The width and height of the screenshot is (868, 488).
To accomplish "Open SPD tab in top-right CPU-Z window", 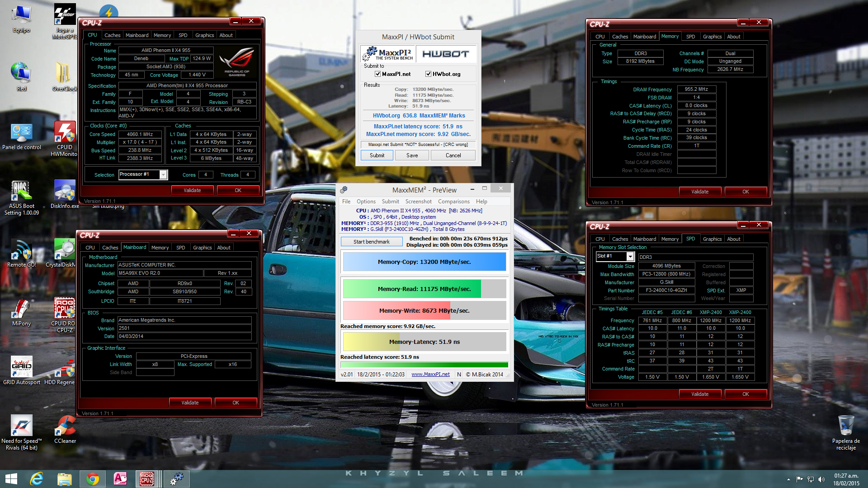I will 690,37.
